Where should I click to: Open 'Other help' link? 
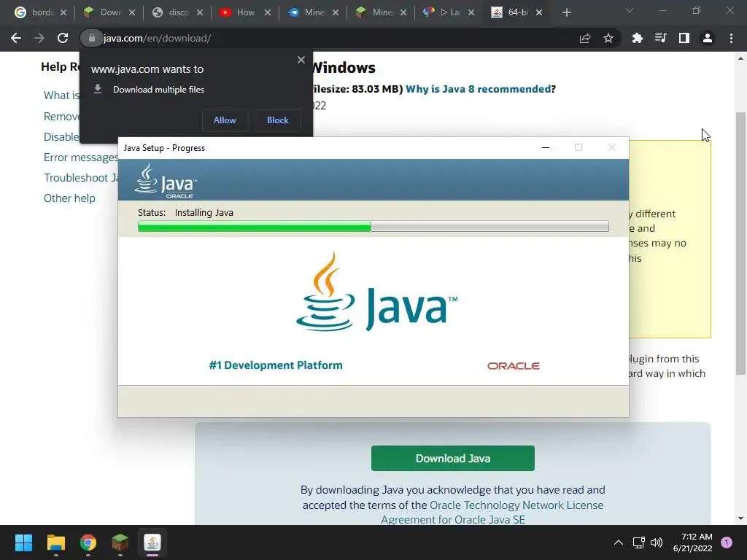(x=69, y=198)
